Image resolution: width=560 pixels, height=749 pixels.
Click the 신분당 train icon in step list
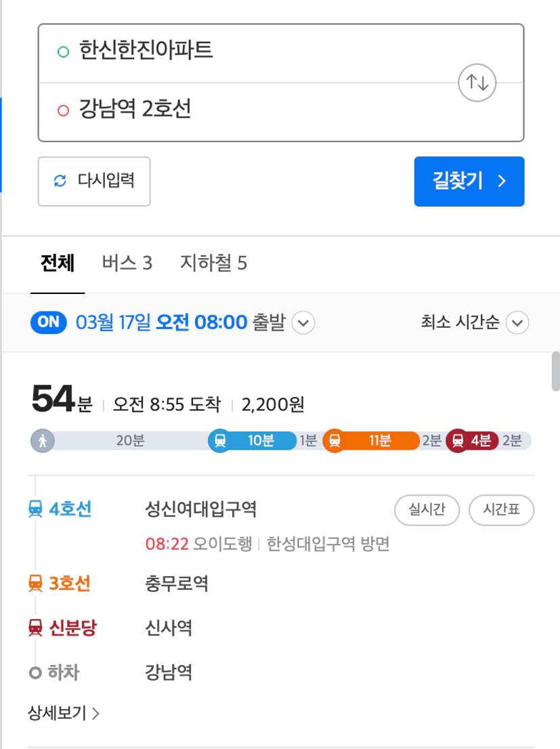pos(35,628)
